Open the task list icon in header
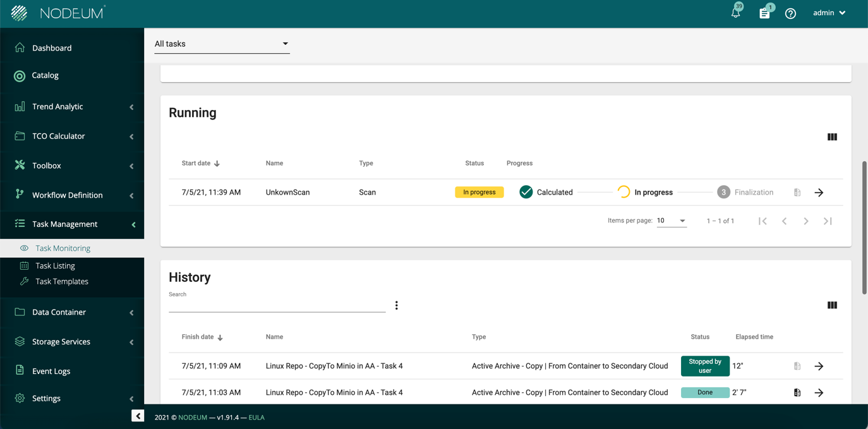The image size is (868, 429). [764, 13]
